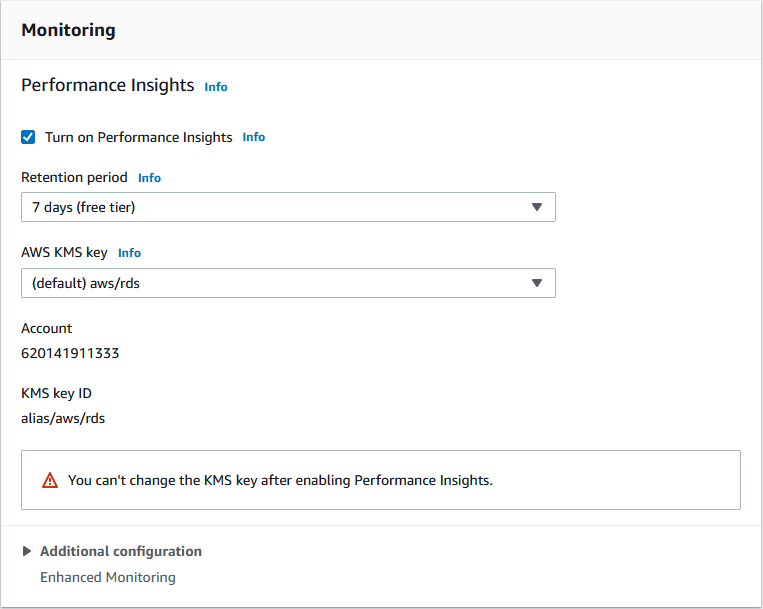Click the account number 620141911333
Viewport: 763px width, 609px height.
tap(70, 353)
